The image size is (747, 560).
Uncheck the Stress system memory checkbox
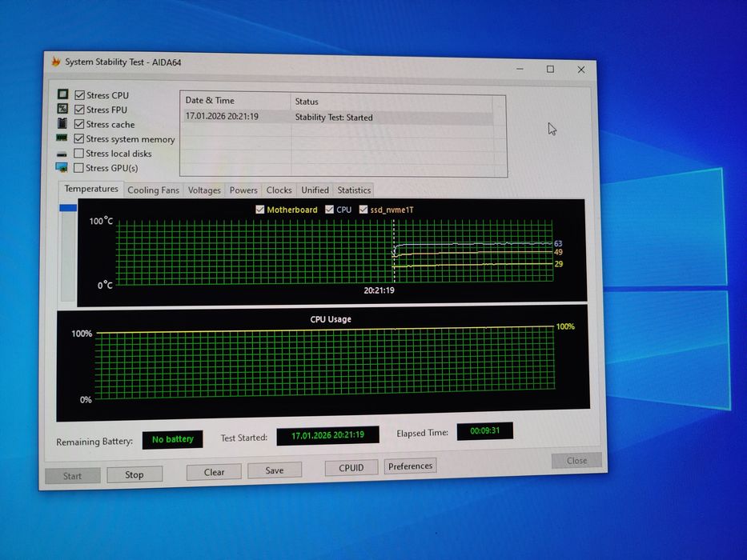point(79,138)
